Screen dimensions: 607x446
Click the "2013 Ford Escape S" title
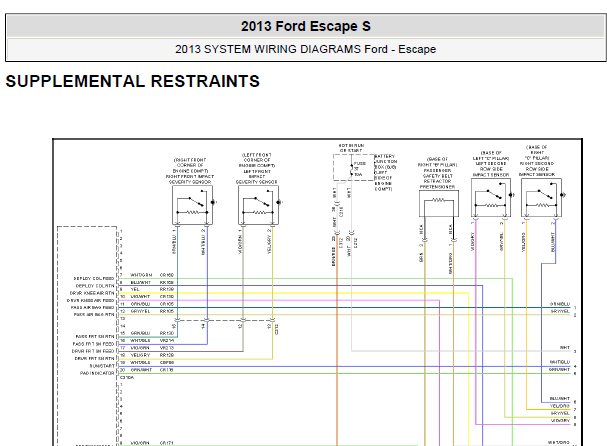click(306, 26)
